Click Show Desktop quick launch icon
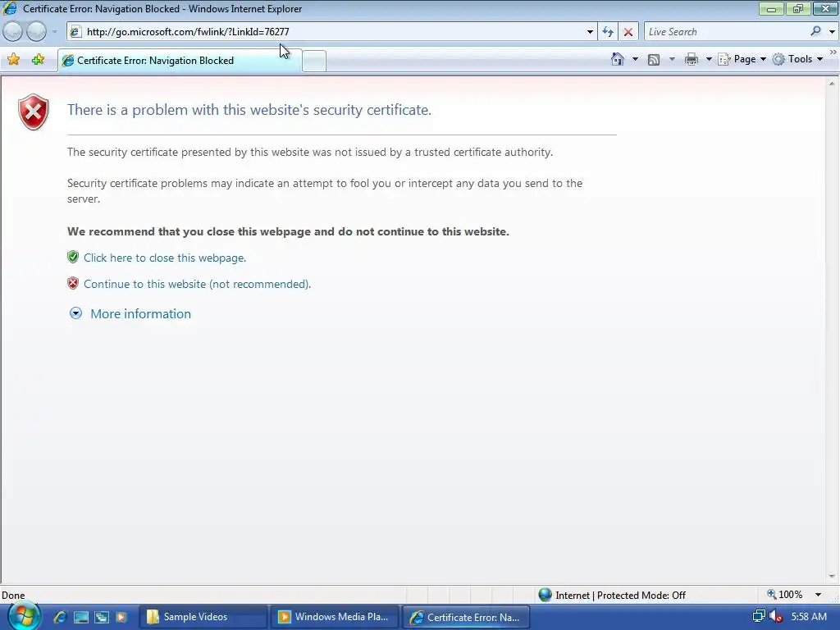Screen dimensions: 840x630 point(81,617)
